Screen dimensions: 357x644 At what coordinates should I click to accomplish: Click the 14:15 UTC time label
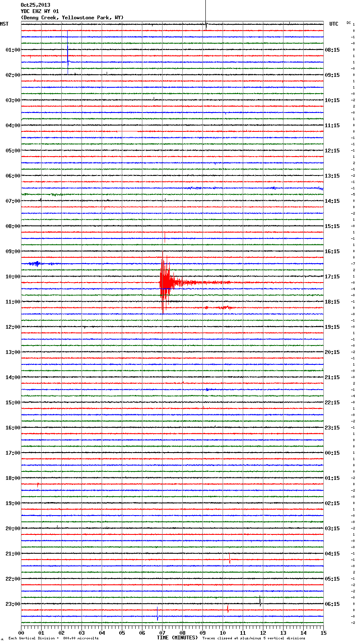[332, 201]
